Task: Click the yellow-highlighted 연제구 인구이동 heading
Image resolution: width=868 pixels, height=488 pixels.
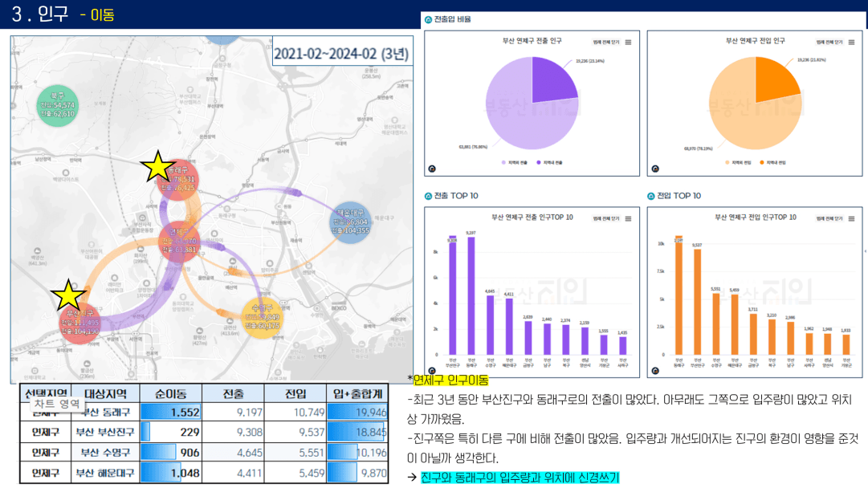Action: [451, 380]
